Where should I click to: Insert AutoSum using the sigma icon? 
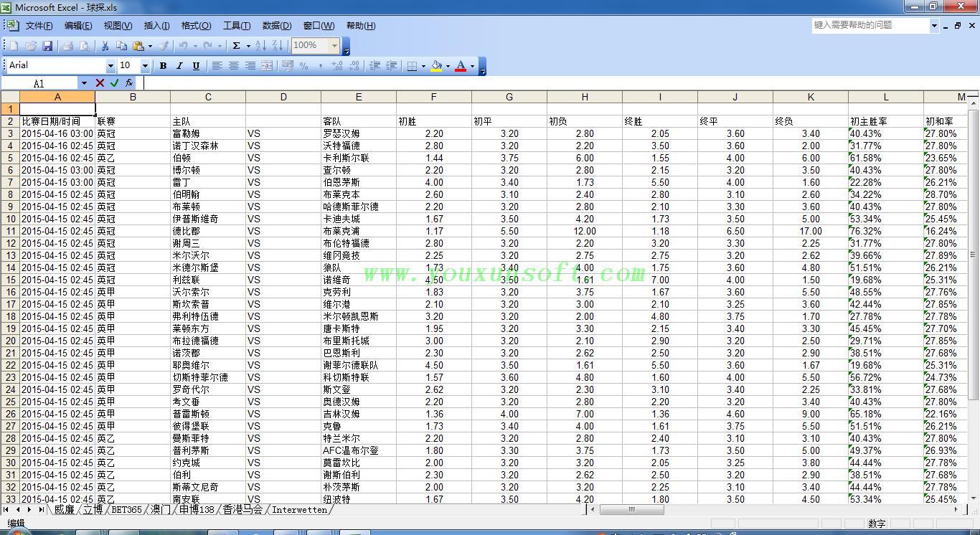point(237,46)
